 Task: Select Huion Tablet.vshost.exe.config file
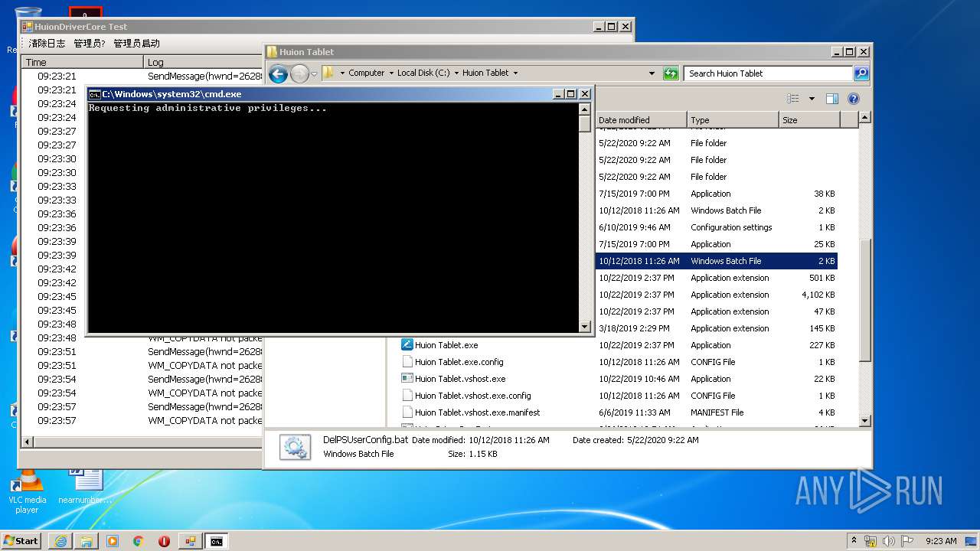pos(473,396)
